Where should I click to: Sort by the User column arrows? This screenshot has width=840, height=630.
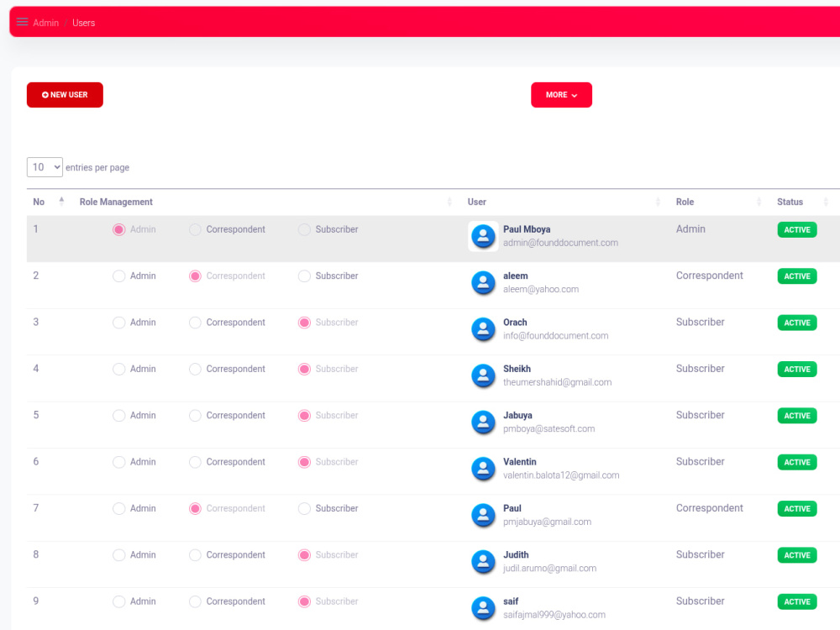coord(658,202)
